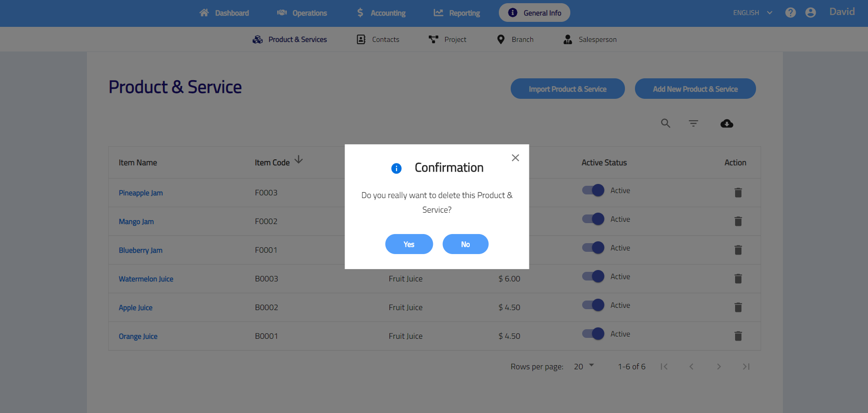Switch off Active toggle for Mango Jam
The width and height of the screenshot is (868, 413).
[593, 219]
